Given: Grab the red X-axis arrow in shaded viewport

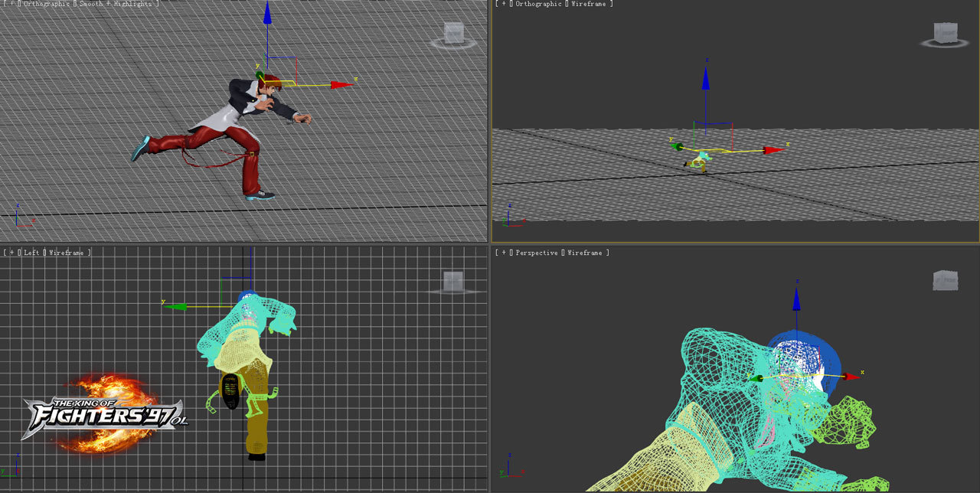Looking at the screenshot, I should tap(341, 85).
